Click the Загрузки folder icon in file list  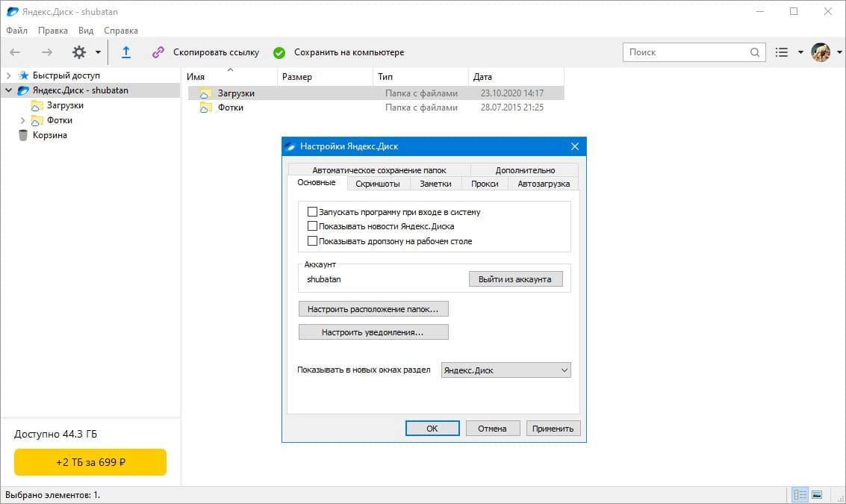click(205, 93)
